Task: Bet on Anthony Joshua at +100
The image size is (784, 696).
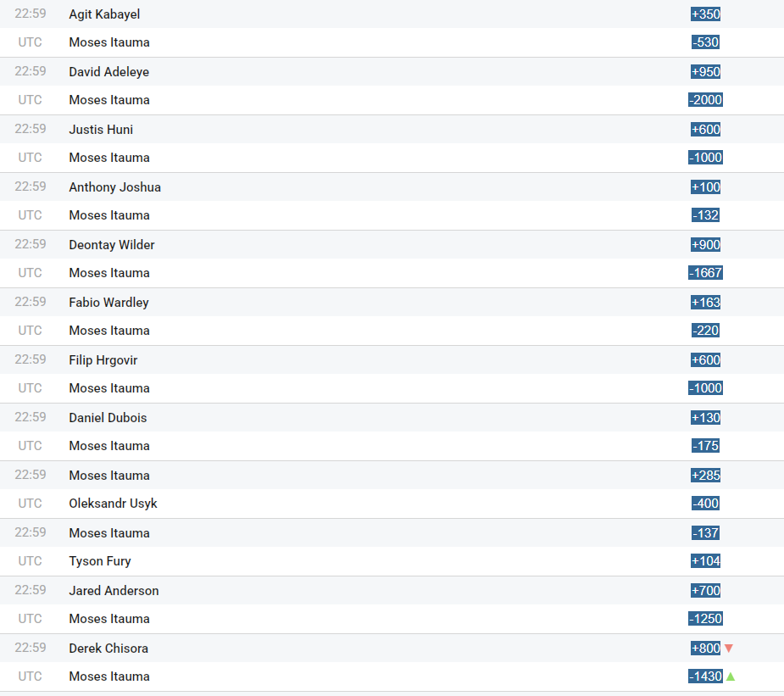Action: pyautogui.click(x=705, y=187)
